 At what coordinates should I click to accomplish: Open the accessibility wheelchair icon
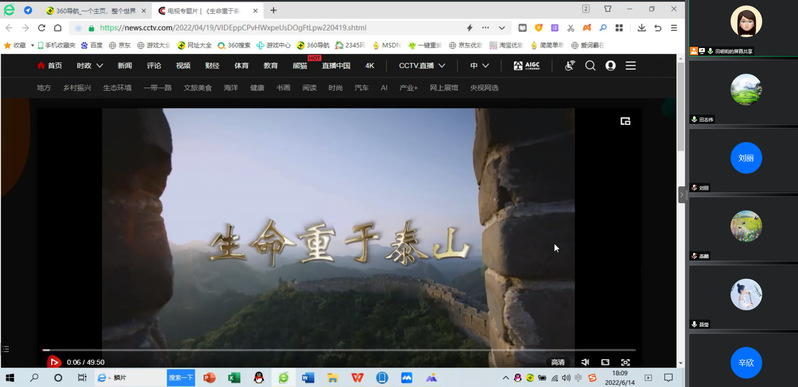(x=570, y=66)
